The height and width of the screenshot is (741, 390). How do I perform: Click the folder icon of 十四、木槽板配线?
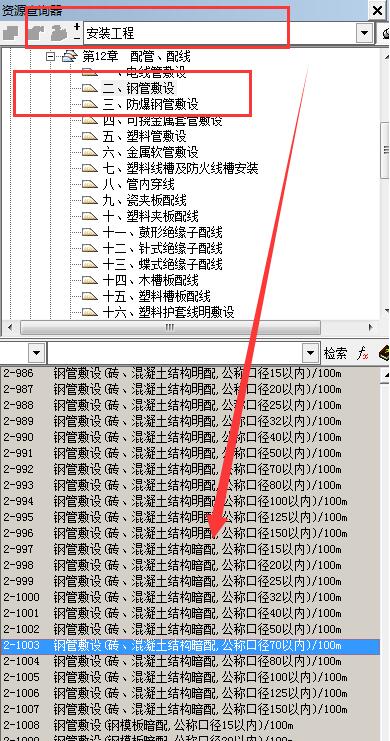pos(89,280)
